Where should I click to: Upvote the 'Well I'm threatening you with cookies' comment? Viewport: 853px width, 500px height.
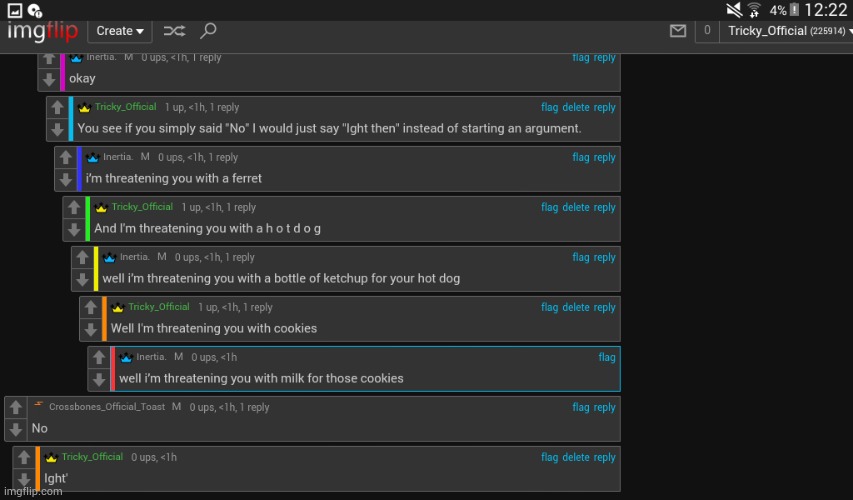[x=90, y=308]
